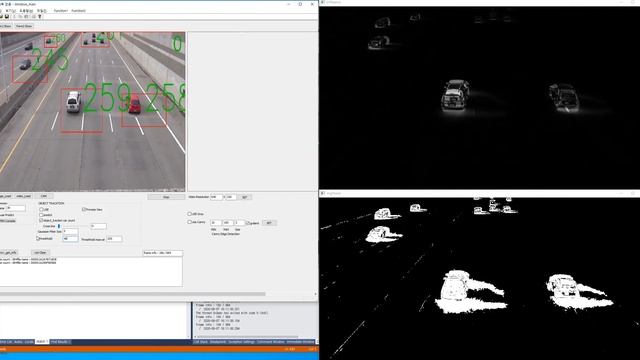Click the help arrow icon in the toolbar
This screenshot has width=640, height=360.
[x=40, y=16]
